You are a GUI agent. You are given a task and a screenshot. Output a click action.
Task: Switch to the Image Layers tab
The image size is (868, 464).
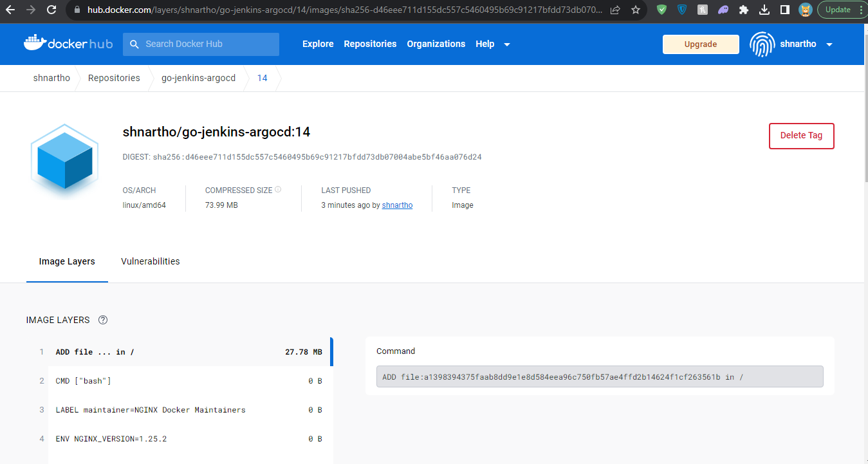(x=67, y=261)
